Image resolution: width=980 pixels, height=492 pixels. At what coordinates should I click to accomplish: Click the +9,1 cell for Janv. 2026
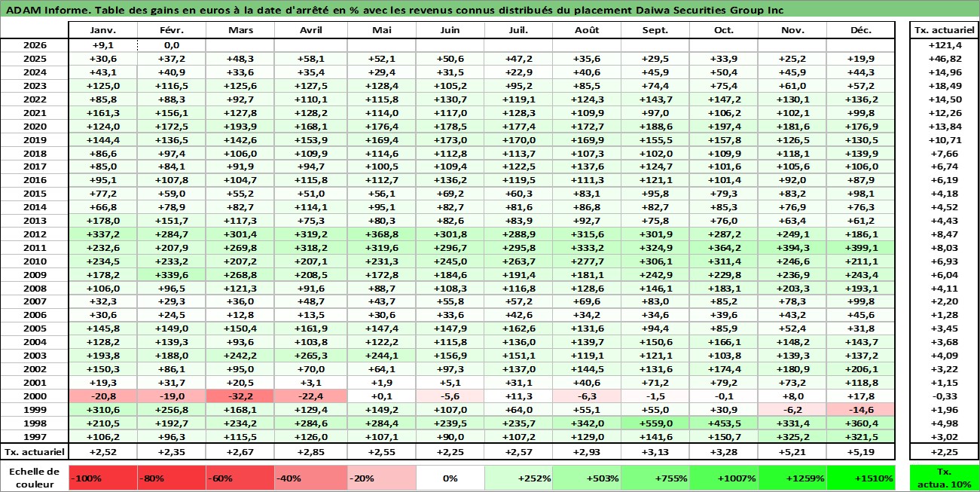pos(102,44)
